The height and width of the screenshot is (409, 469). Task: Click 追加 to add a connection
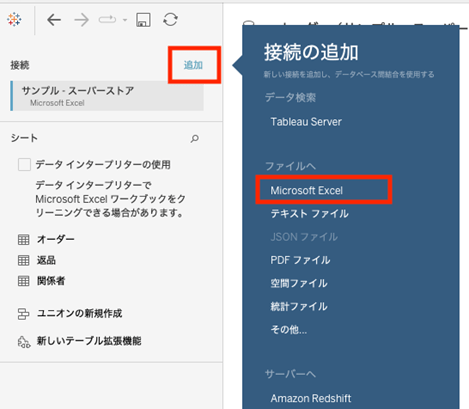tap(193, 65)
